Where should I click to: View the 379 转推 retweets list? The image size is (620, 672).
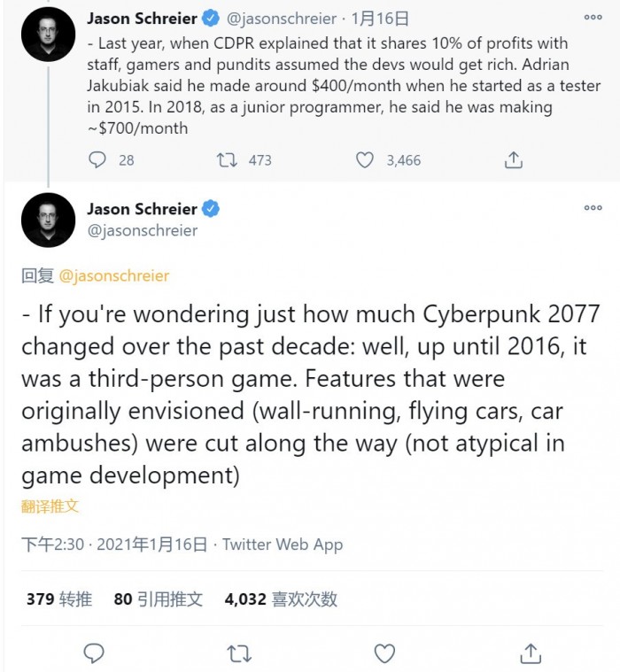coord(59,599)
